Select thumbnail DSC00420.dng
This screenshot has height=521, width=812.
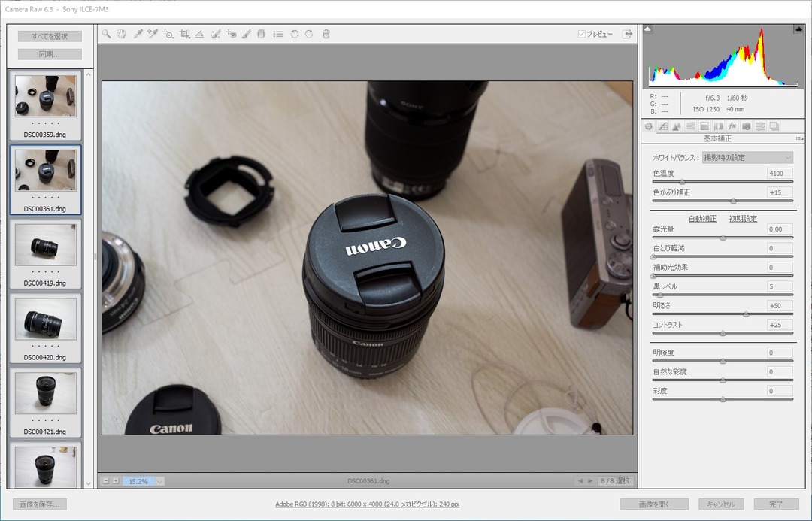point(46,329)
